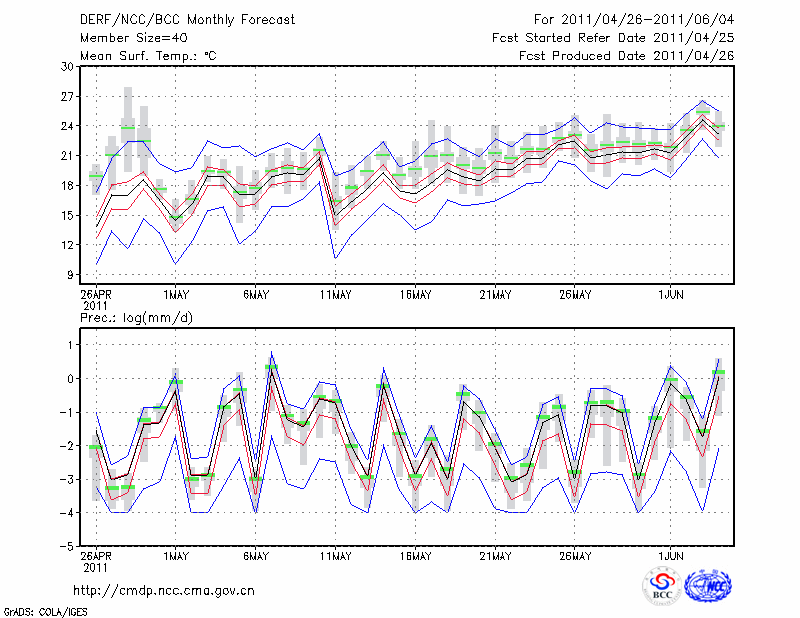
Task: Click 1MAY on the temperature chart axis
Action: pos(176,293)
